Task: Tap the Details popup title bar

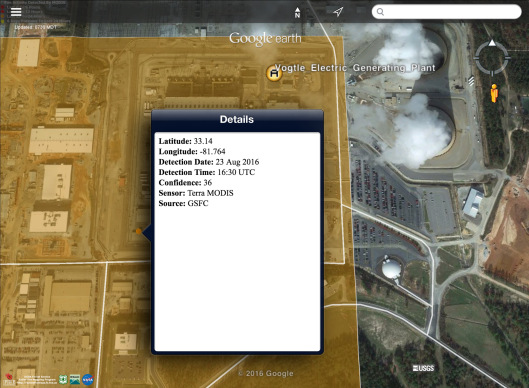Action: 237,119
